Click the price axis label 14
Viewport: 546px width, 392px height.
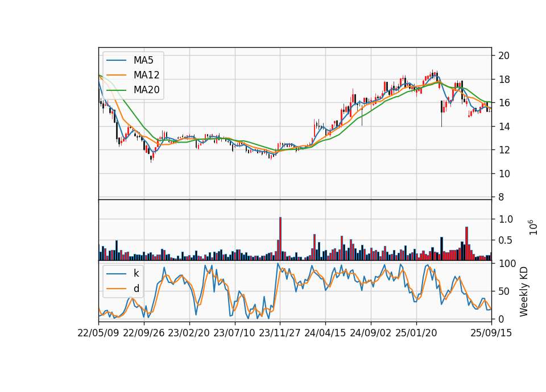click(x=504, y=127)
